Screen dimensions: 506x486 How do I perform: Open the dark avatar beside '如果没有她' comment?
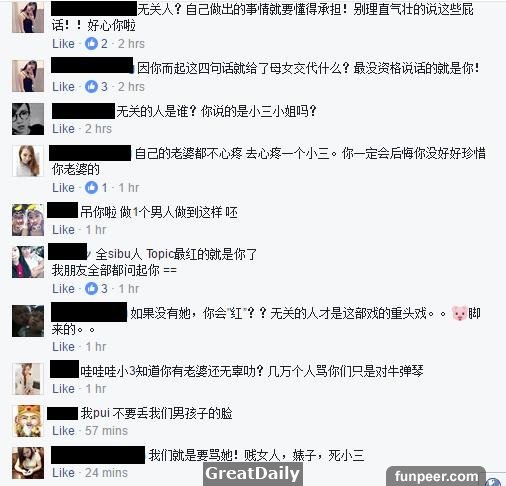point(28,321)
